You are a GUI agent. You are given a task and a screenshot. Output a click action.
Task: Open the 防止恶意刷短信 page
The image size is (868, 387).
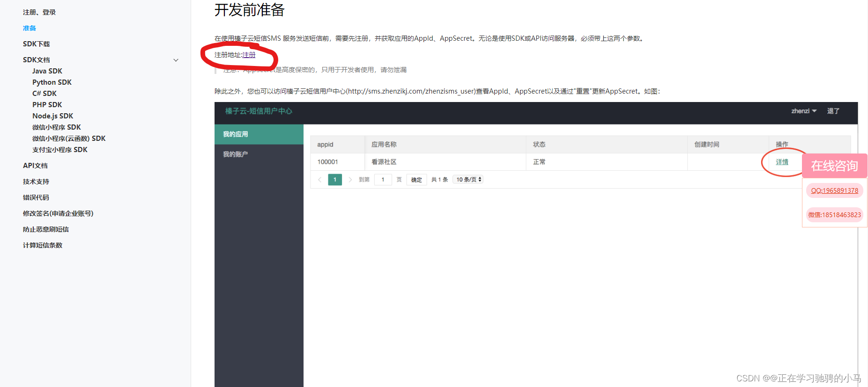[46, 229]
